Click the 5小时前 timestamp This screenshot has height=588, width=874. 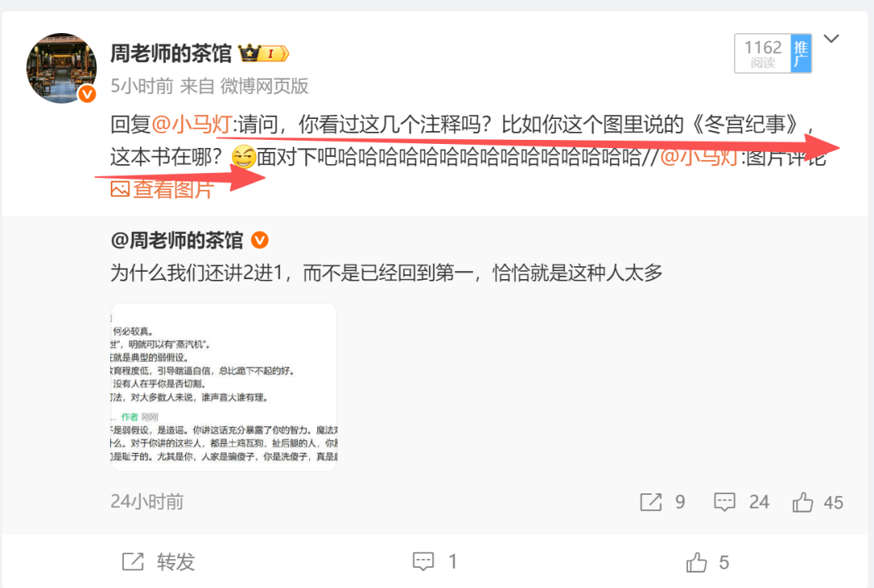click(142, 86)
